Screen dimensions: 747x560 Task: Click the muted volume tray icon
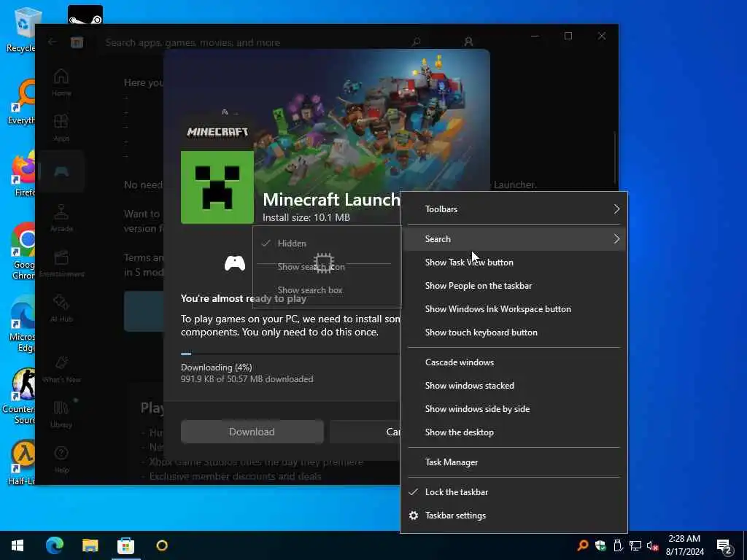tap(653, 545)
